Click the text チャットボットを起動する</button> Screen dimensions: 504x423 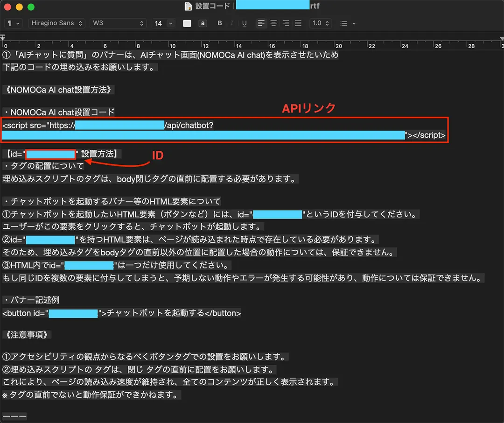[174, 313]
